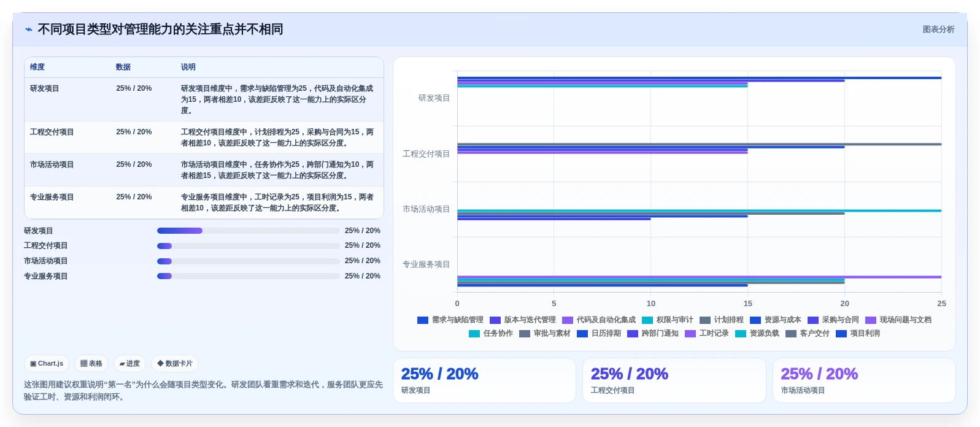This screenshot has height=427, width=980.
Task: Toggle 权限与审计 legend swatch
Action: (x=647, y=320)
